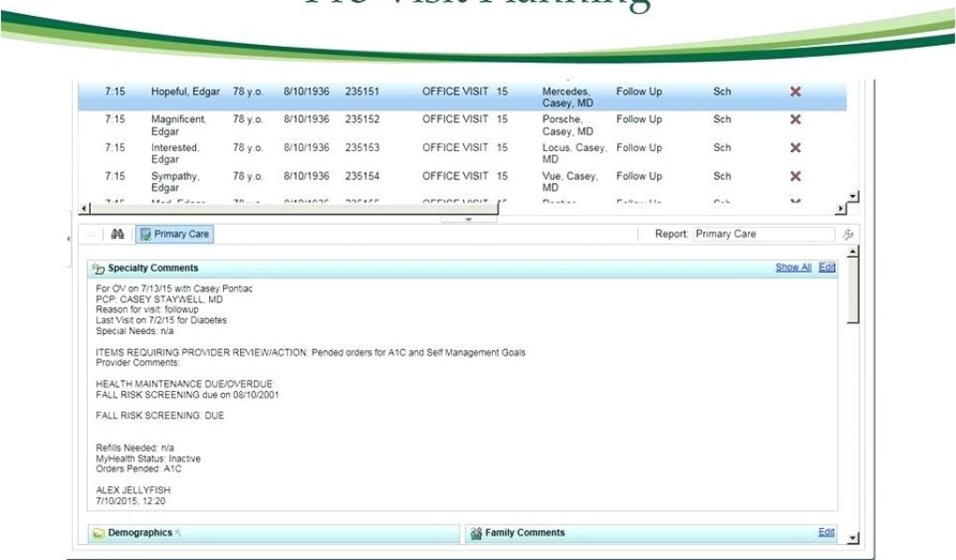Click Edit link in Specialty Comments
Viewport: 956px width, 560px height.
826,267
